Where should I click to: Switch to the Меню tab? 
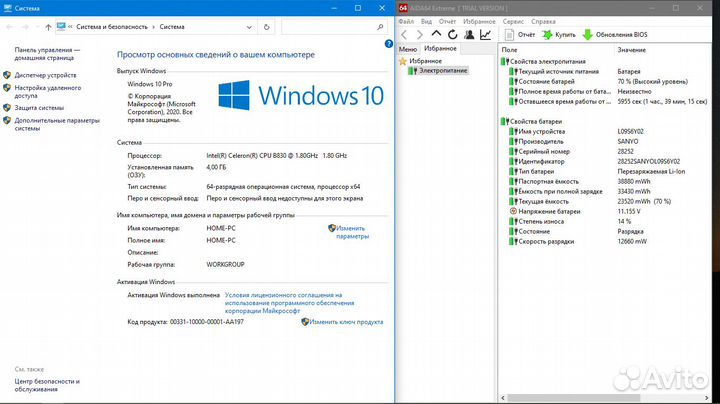(408, 48)
